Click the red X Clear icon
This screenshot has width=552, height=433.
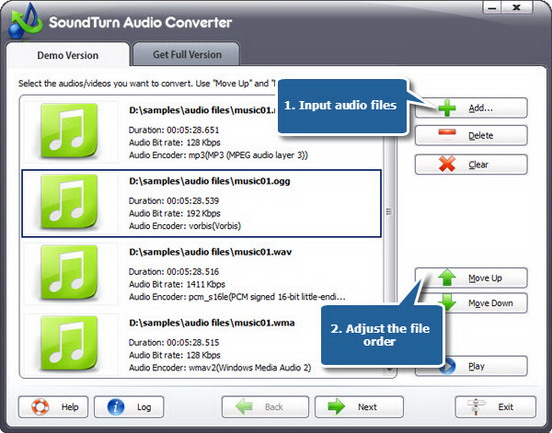pos(447,164)
